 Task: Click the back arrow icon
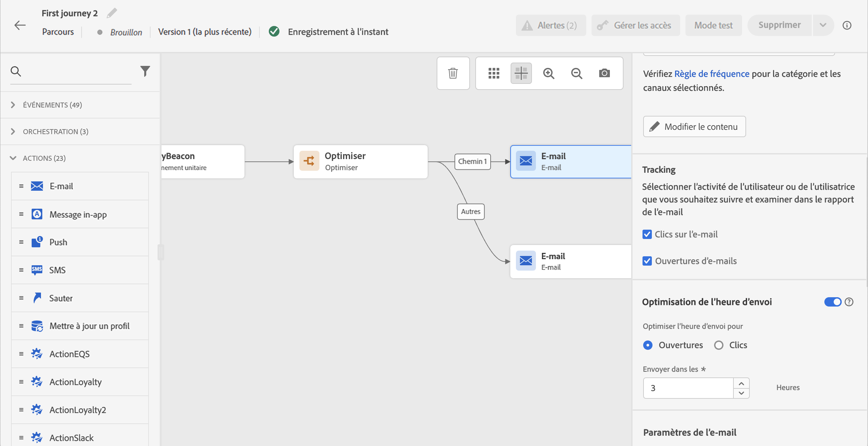(x=20, y=25)
